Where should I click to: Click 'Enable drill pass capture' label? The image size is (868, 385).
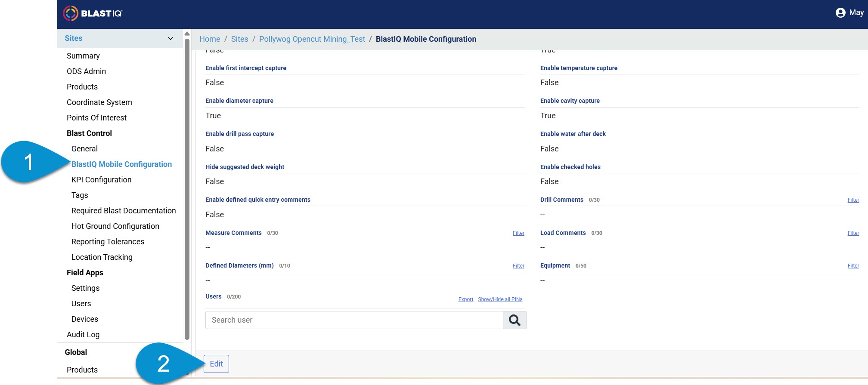pyautogui.click(x=240, y=134)
